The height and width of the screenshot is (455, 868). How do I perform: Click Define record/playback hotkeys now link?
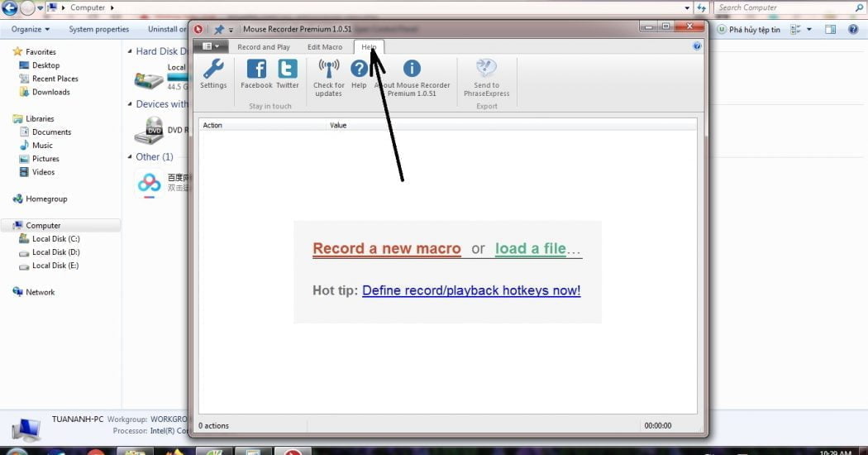[471, 290]
